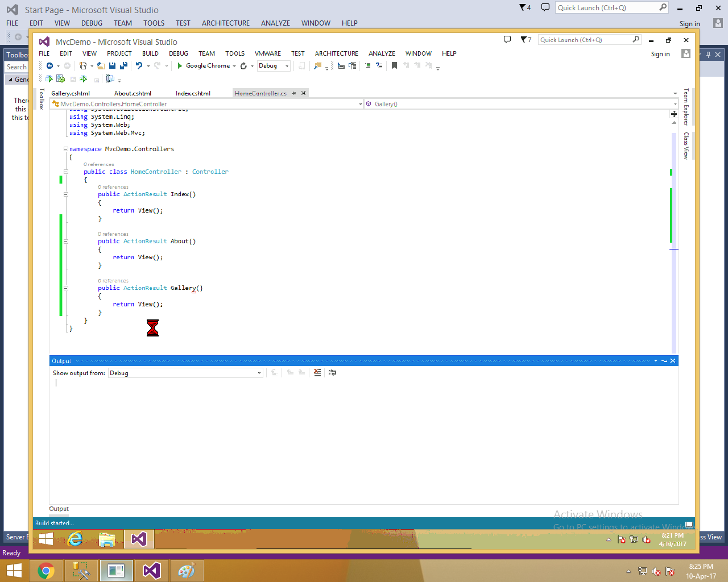728x582 pixels.
Task: Pin the HomeController.cs tab
Action: click(x=293, y=93)
